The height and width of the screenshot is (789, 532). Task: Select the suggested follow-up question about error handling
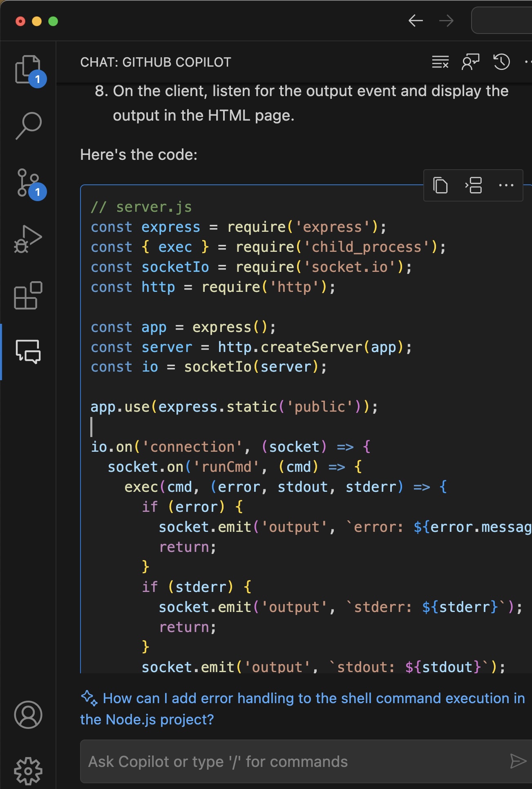coord(302,708)
